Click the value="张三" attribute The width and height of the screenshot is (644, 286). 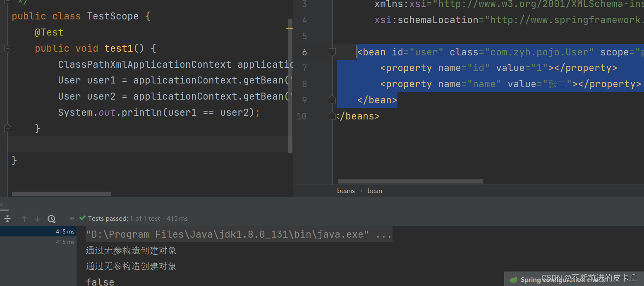[540, 84]
